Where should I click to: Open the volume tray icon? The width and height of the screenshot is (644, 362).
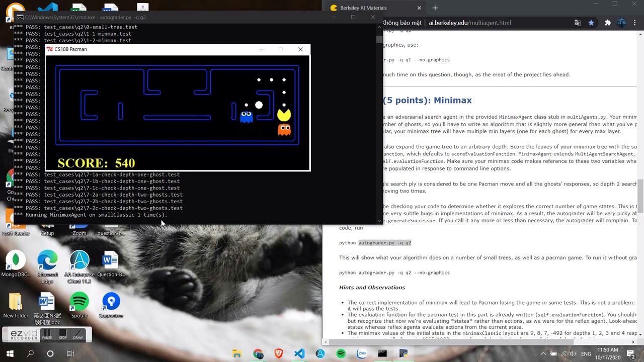tap(574, 354)
